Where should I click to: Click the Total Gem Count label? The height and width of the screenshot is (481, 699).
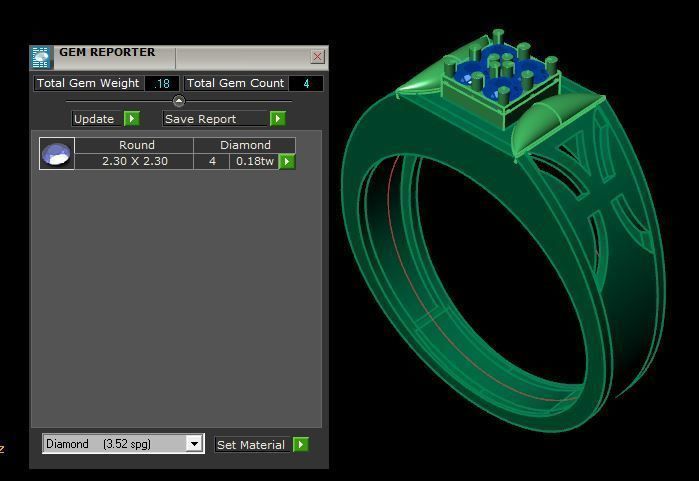click(235, 83)
